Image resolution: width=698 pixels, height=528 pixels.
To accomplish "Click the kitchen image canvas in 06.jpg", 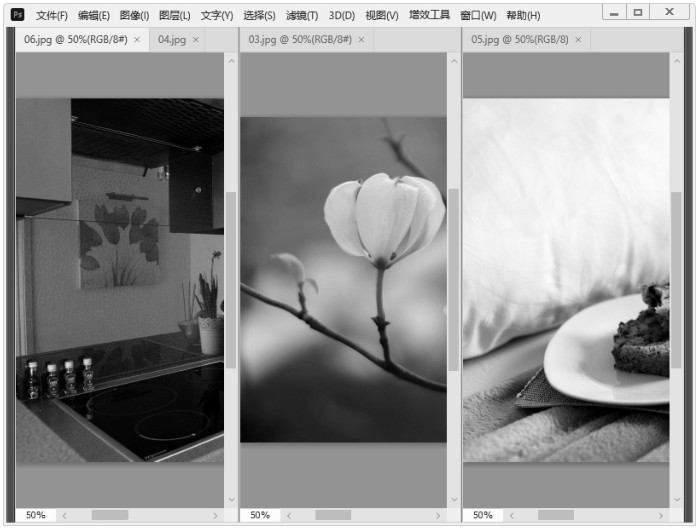I will (120, 280).
